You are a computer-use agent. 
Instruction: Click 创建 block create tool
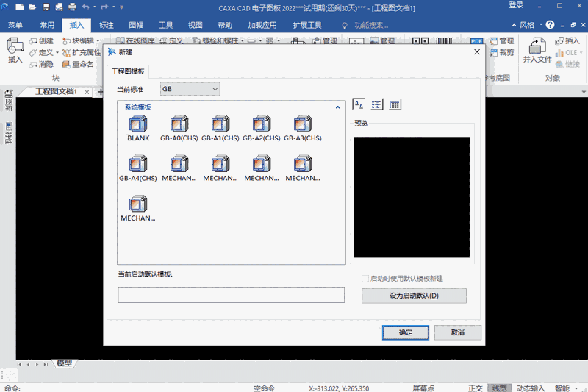click(41, 40)
